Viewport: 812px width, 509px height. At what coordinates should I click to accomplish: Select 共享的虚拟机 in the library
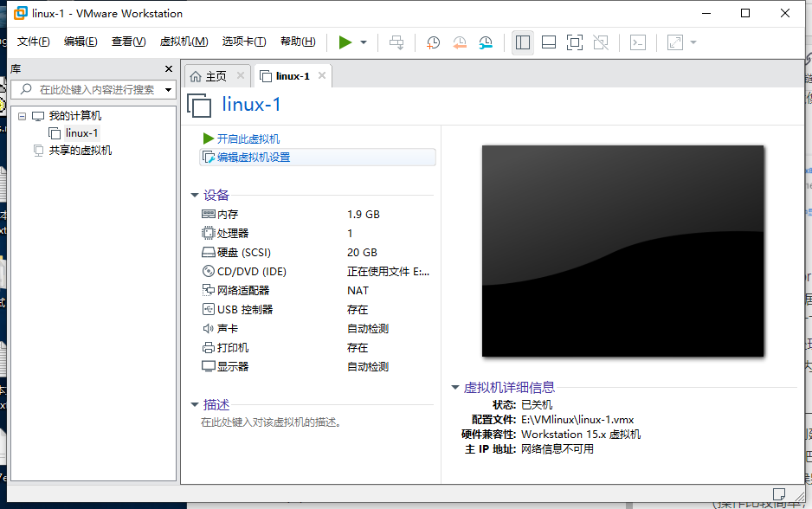click(81, 151)
